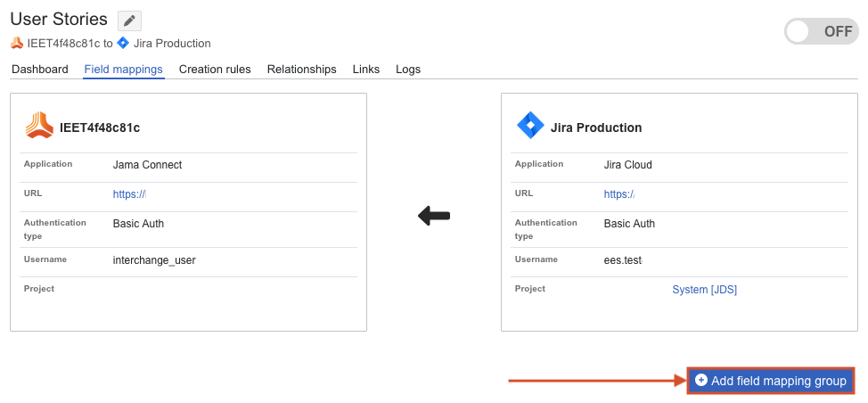Go to the Links tab
The width and height of the screenshot is (868, 403).
(366, 70)
